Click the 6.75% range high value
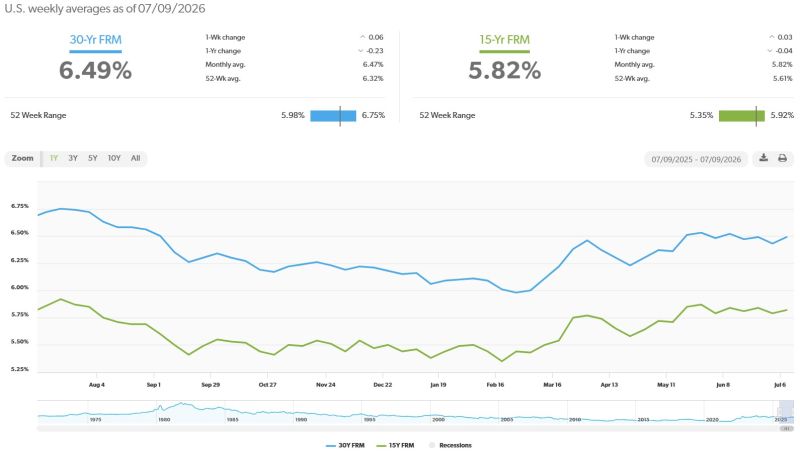 pyautogui.click(x=373, y=115)
